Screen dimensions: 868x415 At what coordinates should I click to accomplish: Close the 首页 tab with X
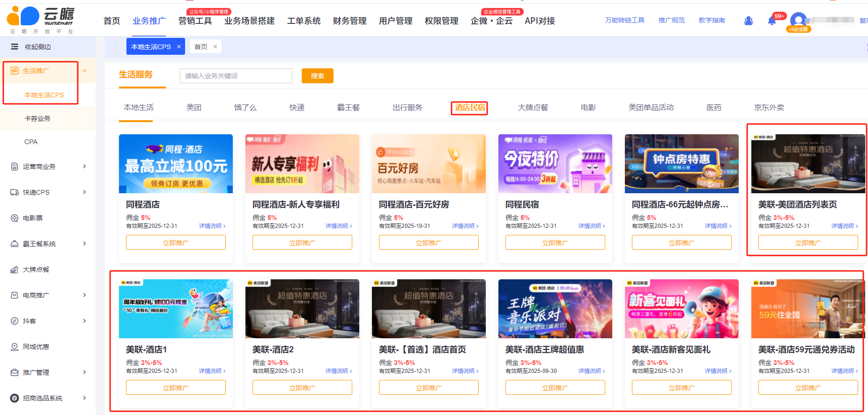tap(215, 47)
